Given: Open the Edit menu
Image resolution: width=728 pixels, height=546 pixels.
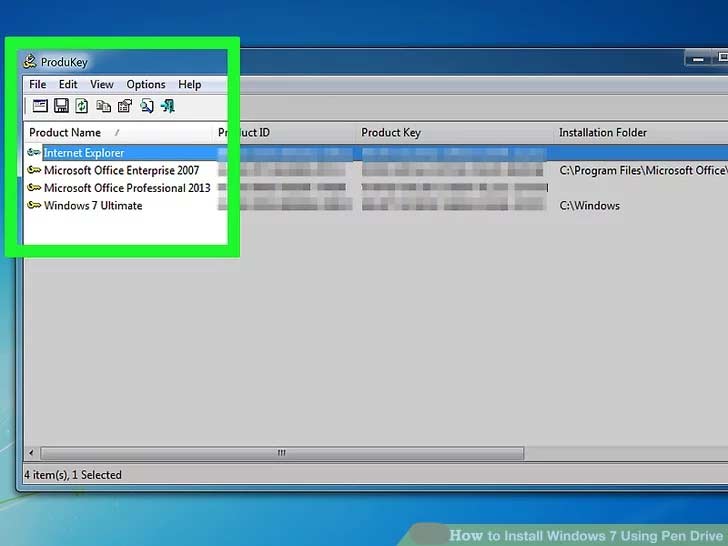Looking at the screenshot, I should pyautogui.click(x=68, y=84).
